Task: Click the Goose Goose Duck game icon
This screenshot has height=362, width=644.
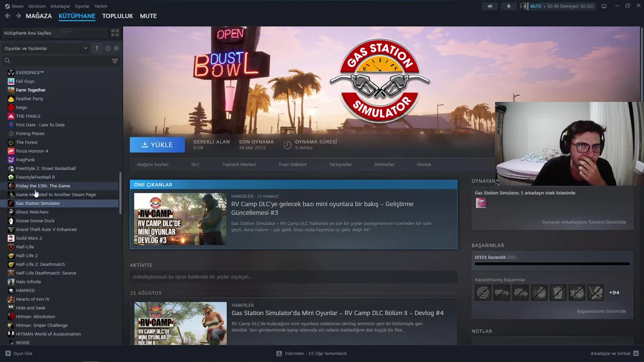Action: 11,221
